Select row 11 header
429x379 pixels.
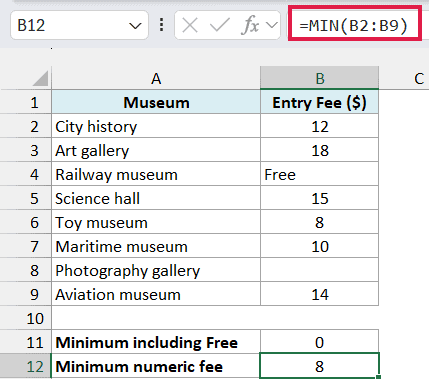click(26, 342)
